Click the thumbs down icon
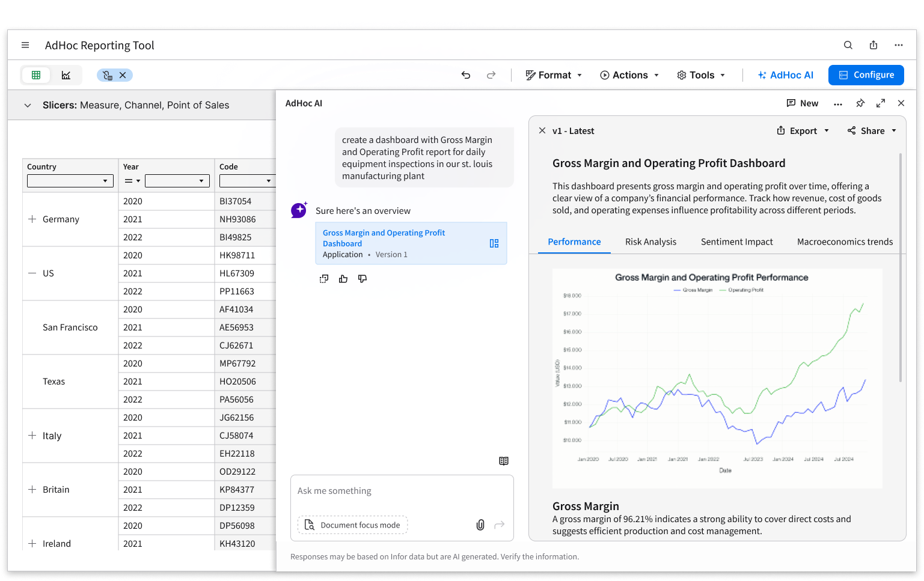This screenshot has height=581, width=924. point(363,279)
